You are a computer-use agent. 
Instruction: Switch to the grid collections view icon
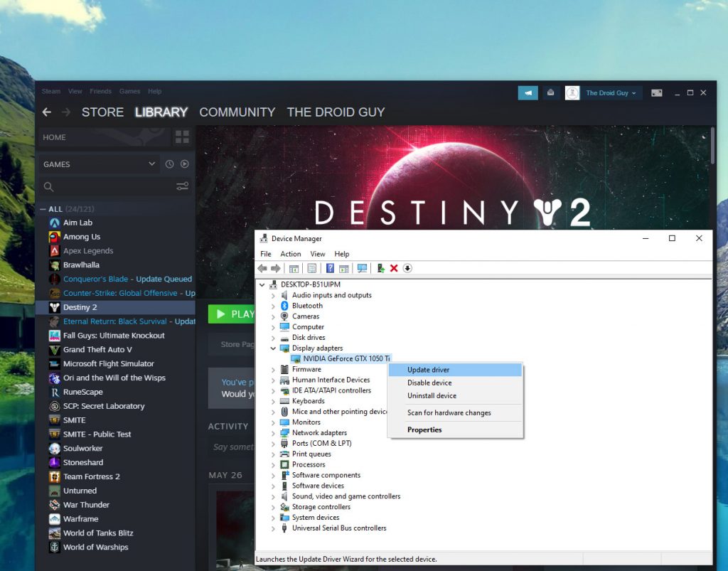[182, 137]
